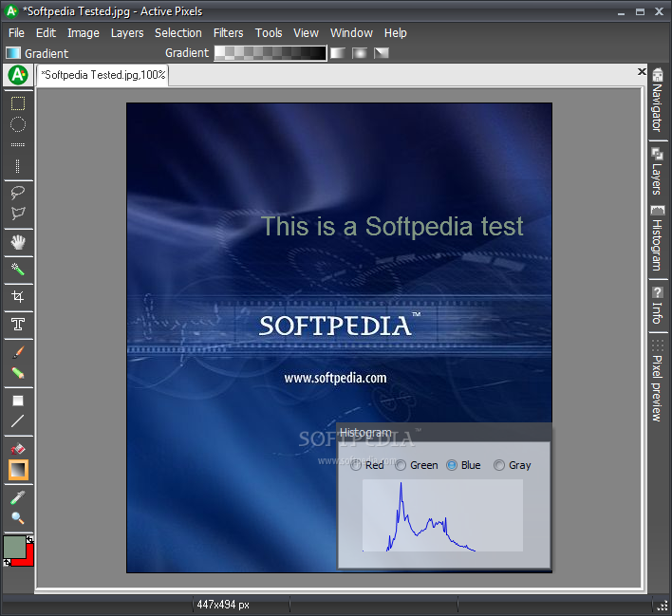Open the Selection menu

(178, 33)
